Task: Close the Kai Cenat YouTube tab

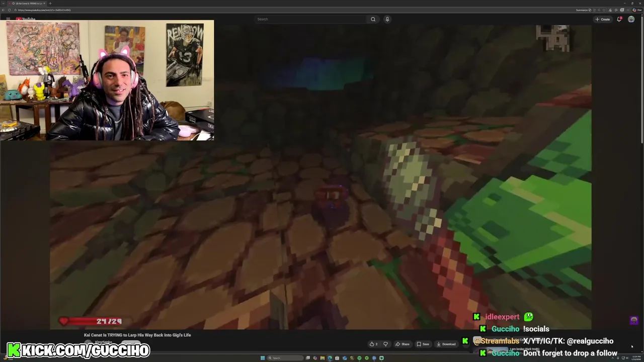Action: click(x=44, y=4)
